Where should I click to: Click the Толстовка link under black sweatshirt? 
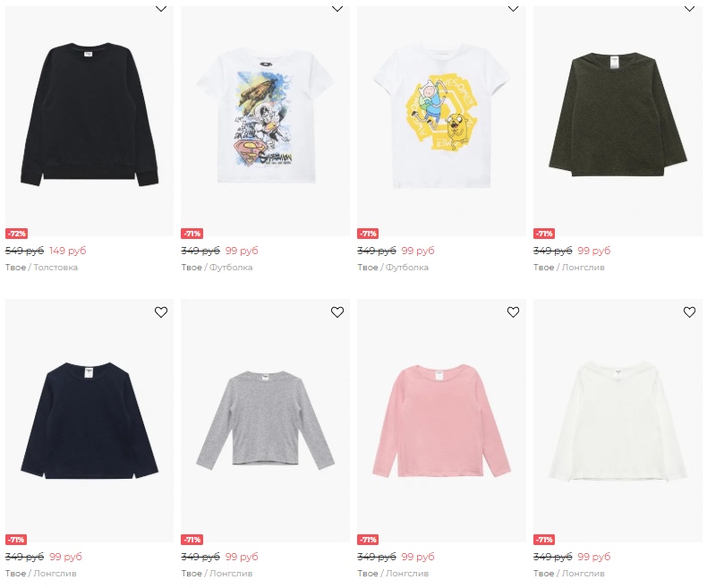pyautogui.click(x=55, y=268)
